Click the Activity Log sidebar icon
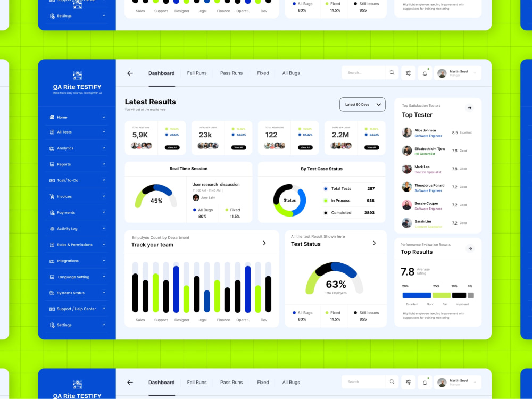 point(52,229)
